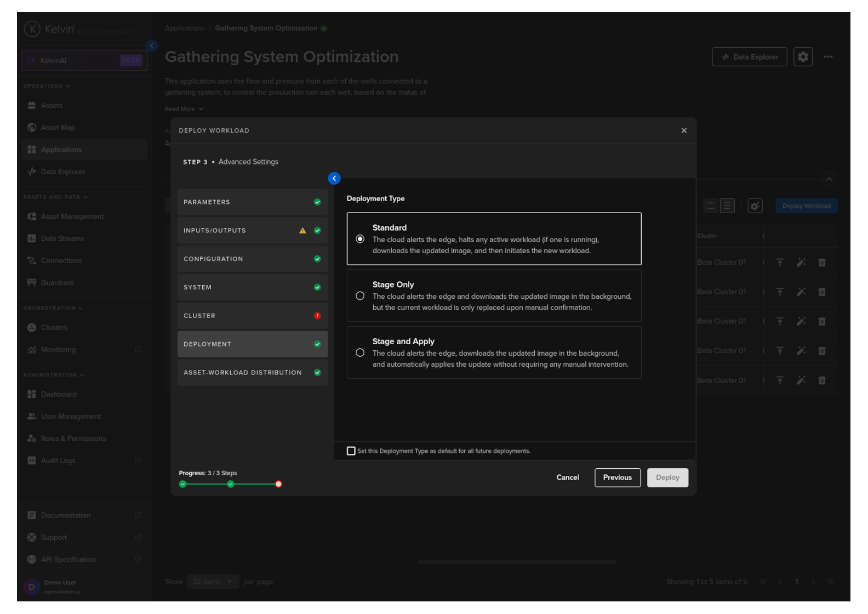Open the three-dots more options menu
The image size is (868, 614).
(828, 57)
